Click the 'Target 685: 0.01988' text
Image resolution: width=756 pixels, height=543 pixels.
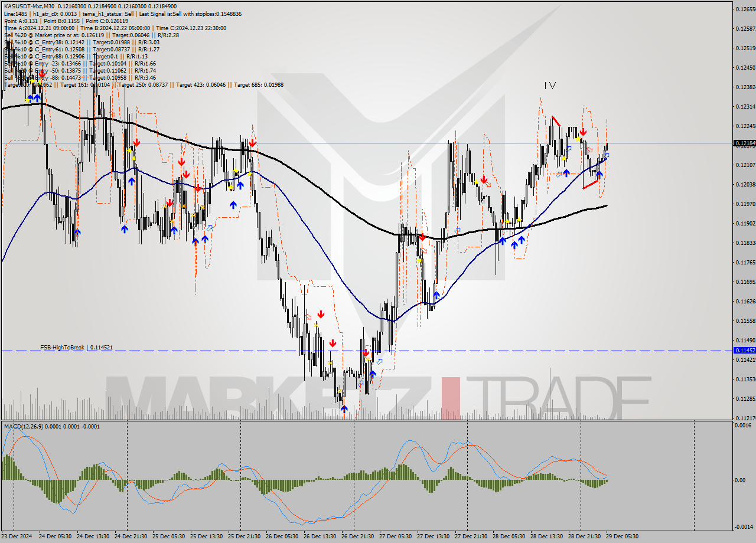coord(259,85)
